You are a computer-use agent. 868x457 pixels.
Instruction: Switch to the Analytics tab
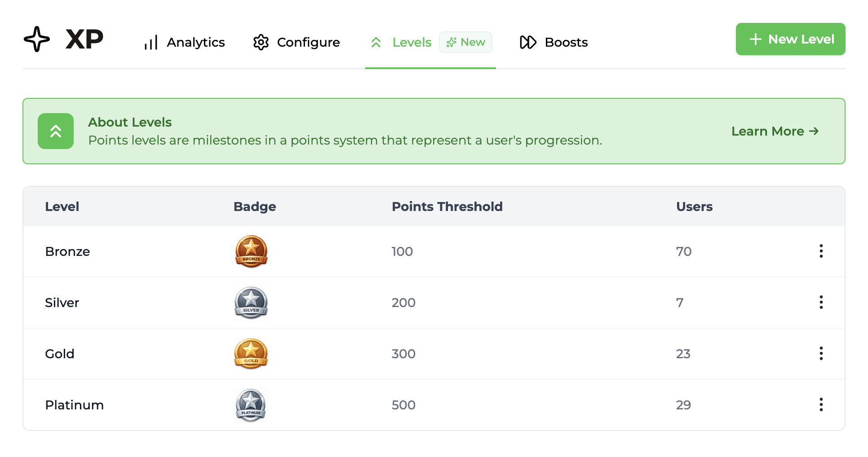tap(195, 42)
